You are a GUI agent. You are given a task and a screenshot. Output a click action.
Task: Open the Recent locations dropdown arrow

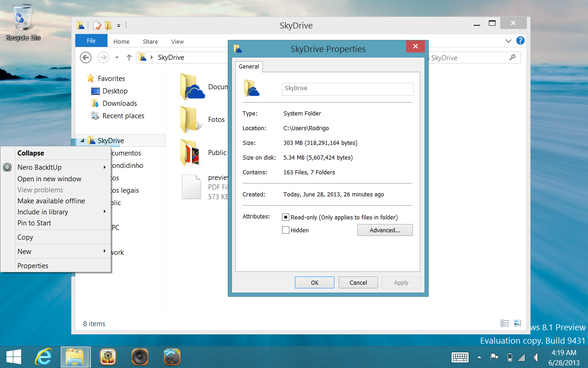(x=117, y=57)
